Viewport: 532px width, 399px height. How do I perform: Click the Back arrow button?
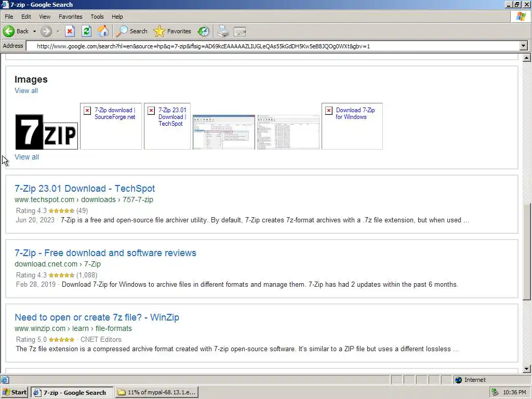coord(16,31)
